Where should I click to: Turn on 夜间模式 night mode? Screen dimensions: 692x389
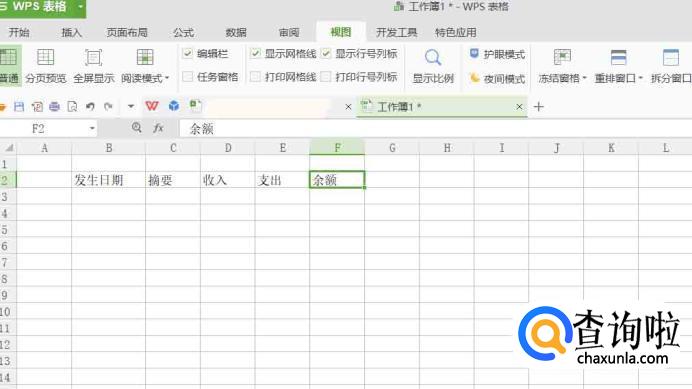[497, 79]
